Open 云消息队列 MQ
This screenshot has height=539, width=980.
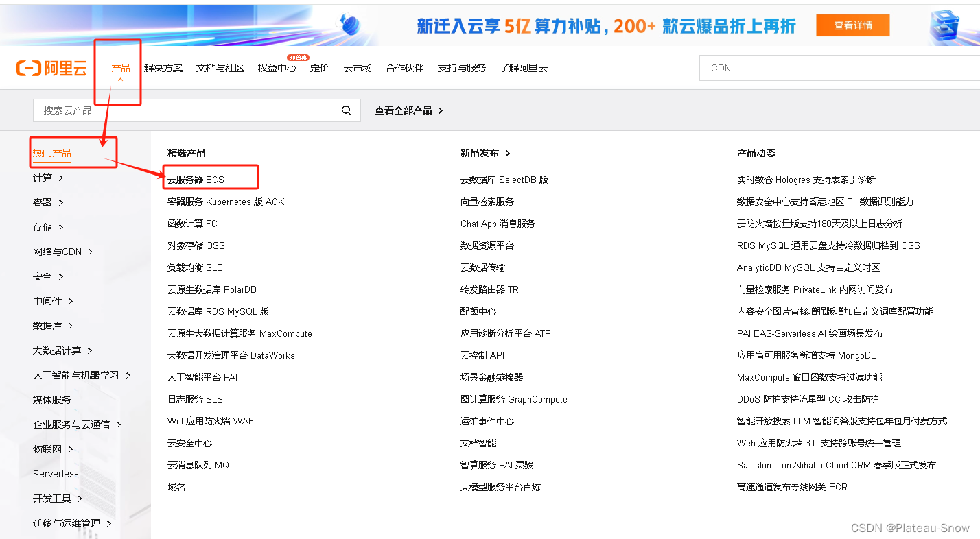[x=198, y=465]
